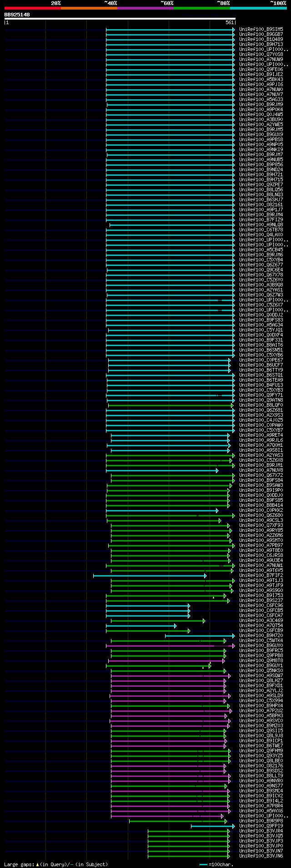Click the UniRef100_A9RET4 hit name
Image resolution: width=291 pixels, height=868 pixels.
point(261,435)
